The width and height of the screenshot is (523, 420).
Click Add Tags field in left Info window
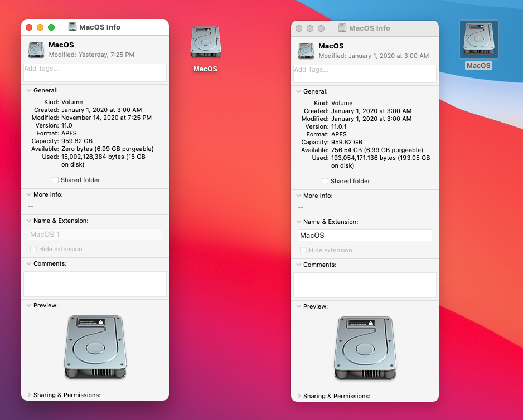95,72
